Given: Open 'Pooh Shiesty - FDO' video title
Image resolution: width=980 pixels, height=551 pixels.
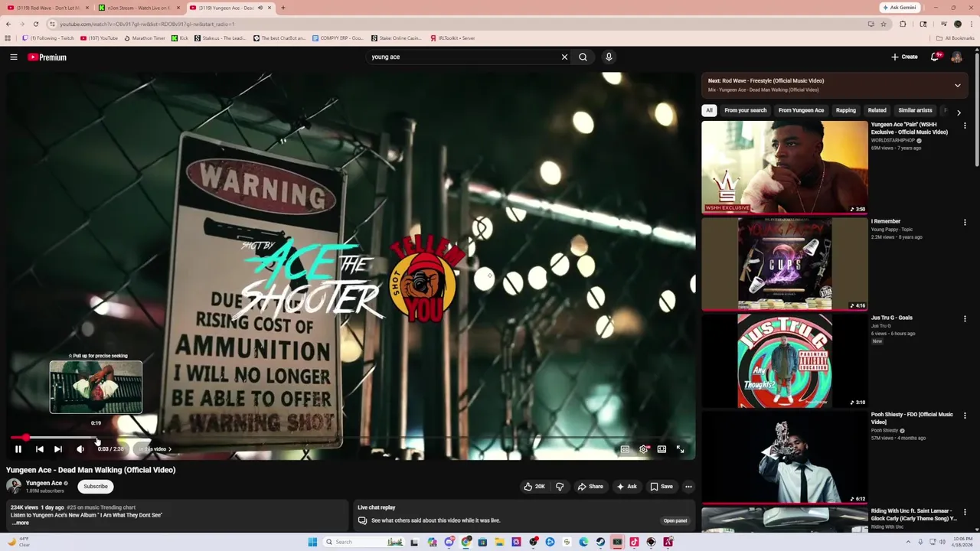Looking at the screenshot, I should (x=912, y=418).
